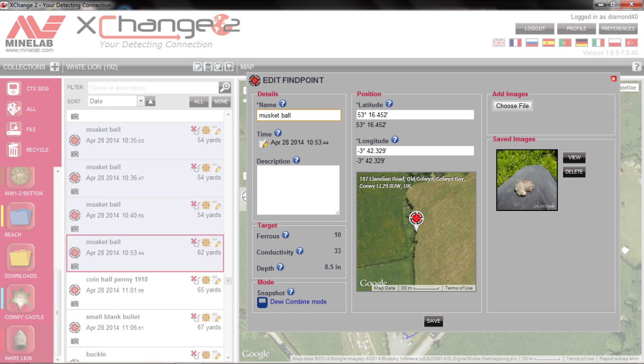Click saved image thumbnail of find
This screenshot has width=644, height=364.
point(527,180)
